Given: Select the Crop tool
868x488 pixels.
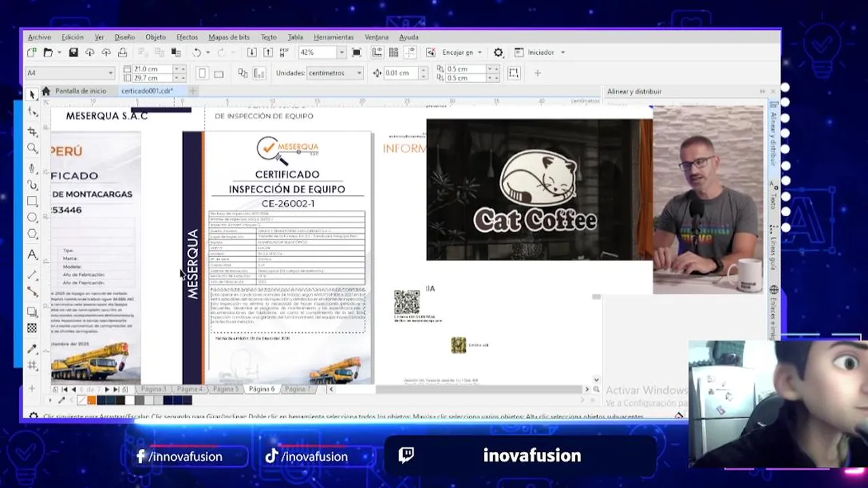Looking at the screenshot, I should 32,131.
